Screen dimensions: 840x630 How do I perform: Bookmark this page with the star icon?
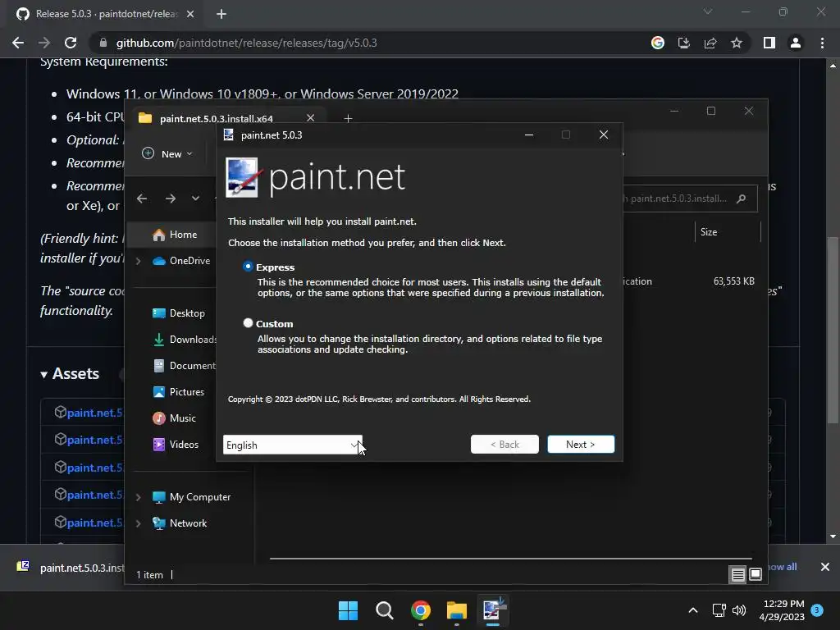[737, 43]
